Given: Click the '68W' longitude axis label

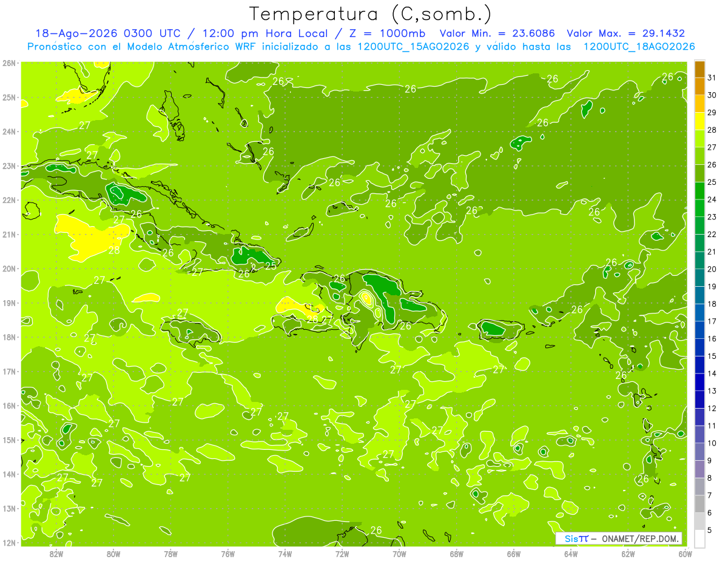Looking at the screenshot, I should point(456,554).
